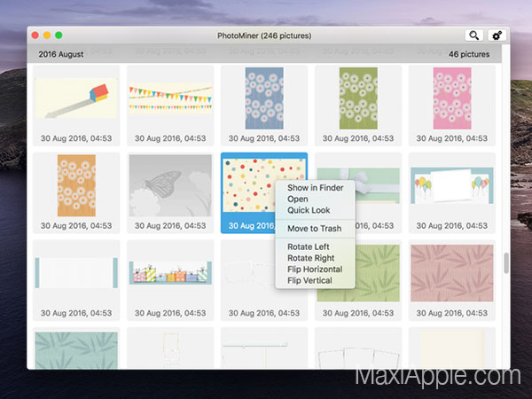Select Flip Horizontal menu entry
The image size is (532, 399).
point(315,269)
